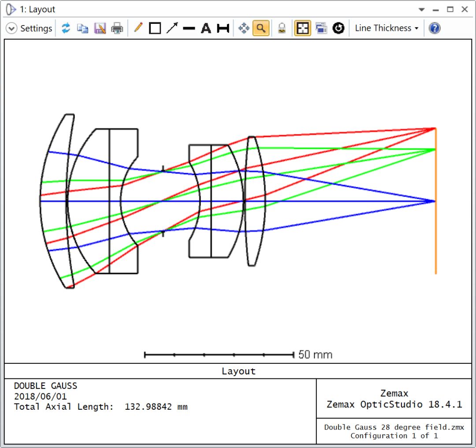
Task: Click the overlapping windows icon
Action: point(321,28)
